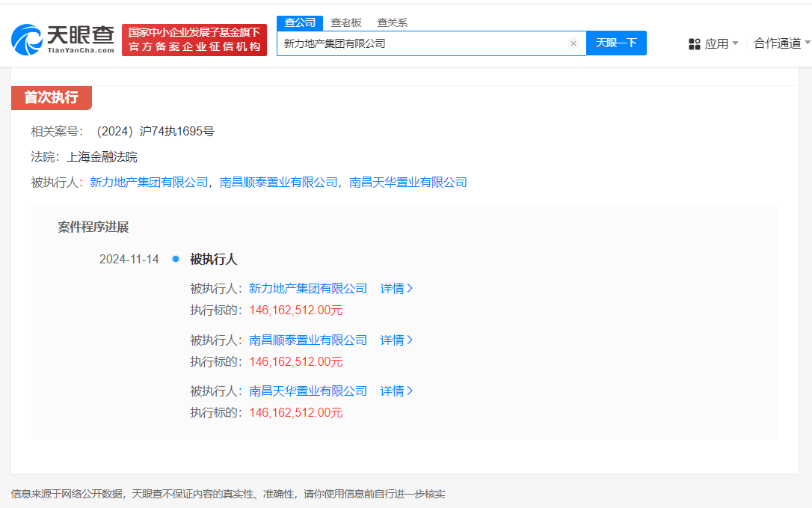Click the 146,162,512.00元 amount under 南昌天华置业有限公司
Viewport: 812px width, 508px height.
(295, 413)
